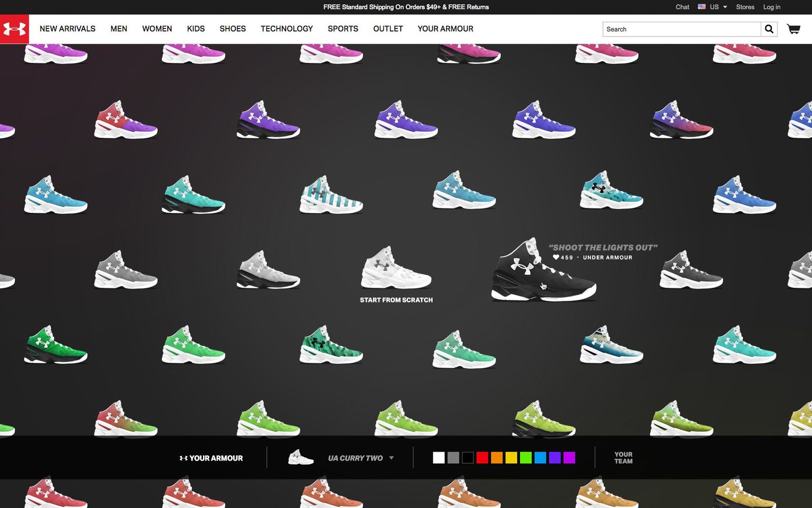This screenshot has height=508, width=812.
Task: Click the heart icon beside 459 likes
Action: (x=556, y=258)
